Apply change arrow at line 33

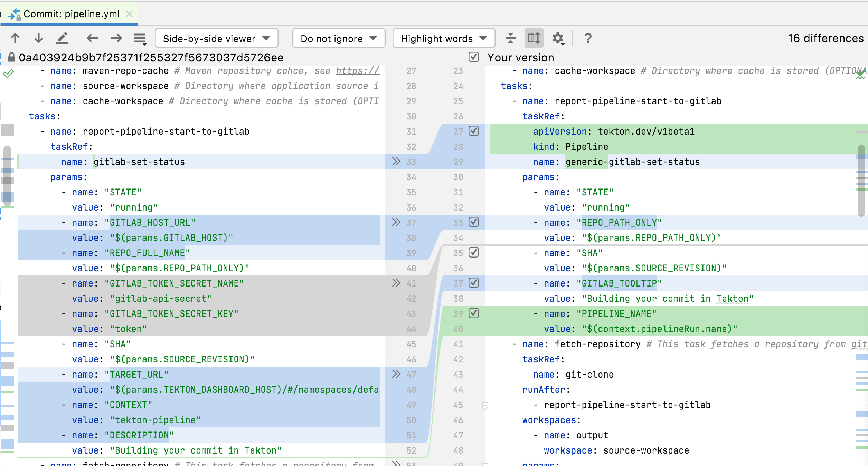click(x=396, y=162)
